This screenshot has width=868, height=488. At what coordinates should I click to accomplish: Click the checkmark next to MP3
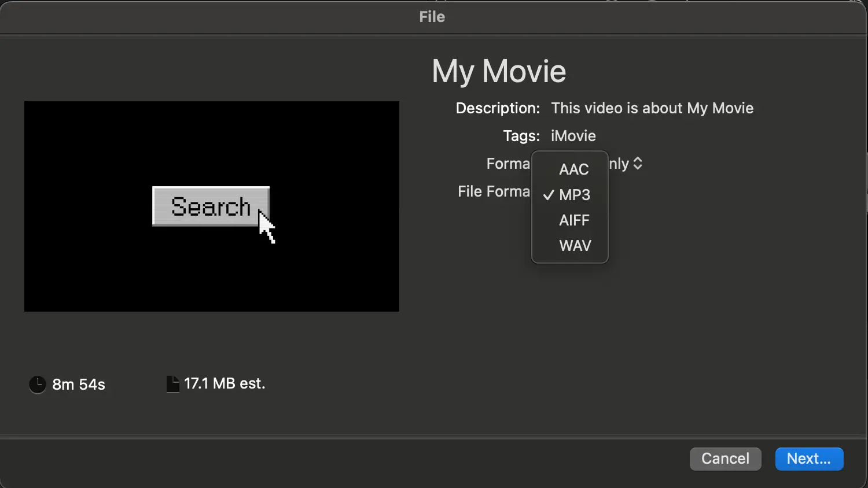click(x=548, y=195)
